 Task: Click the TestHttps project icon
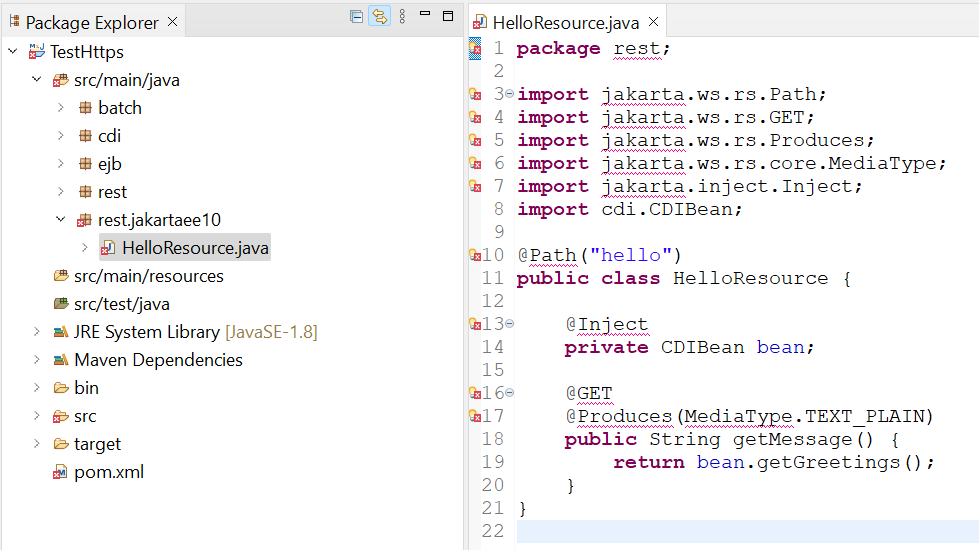(x=38, y=52)
